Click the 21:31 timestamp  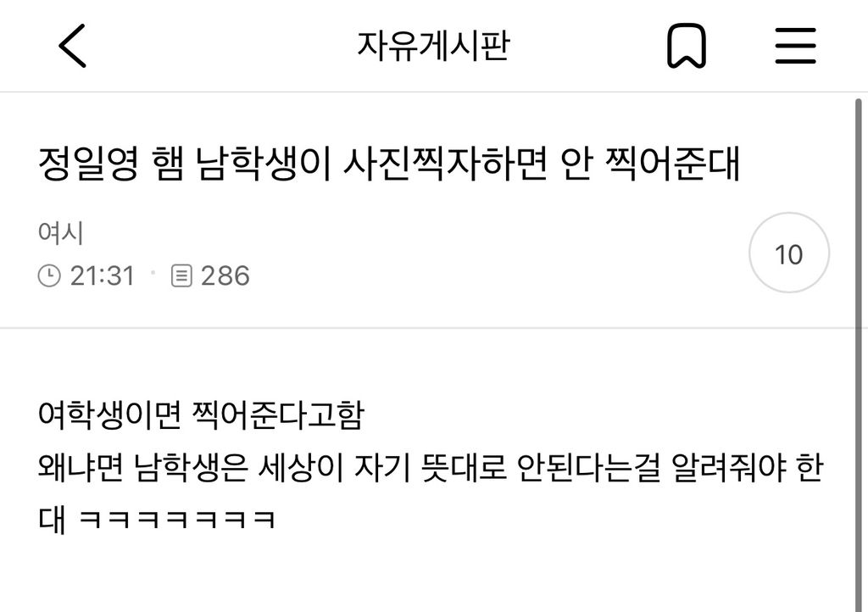[x=103, y=275]
